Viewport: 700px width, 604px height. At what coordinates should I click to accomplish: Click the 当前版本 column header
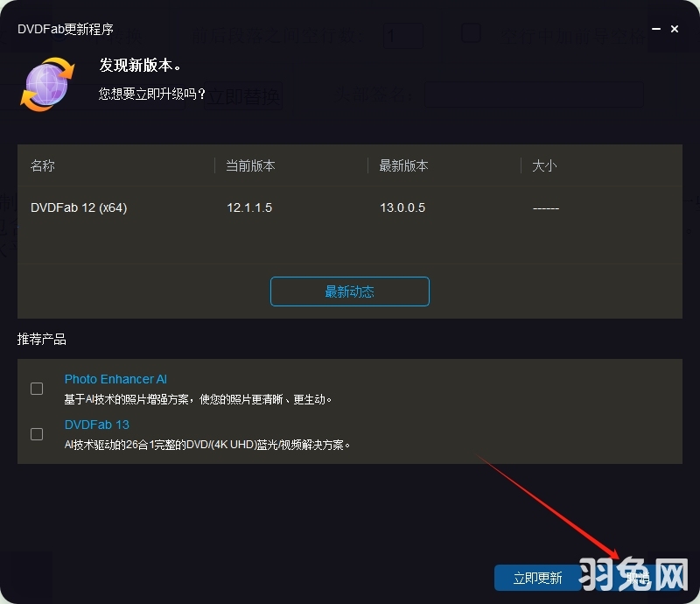249,165
